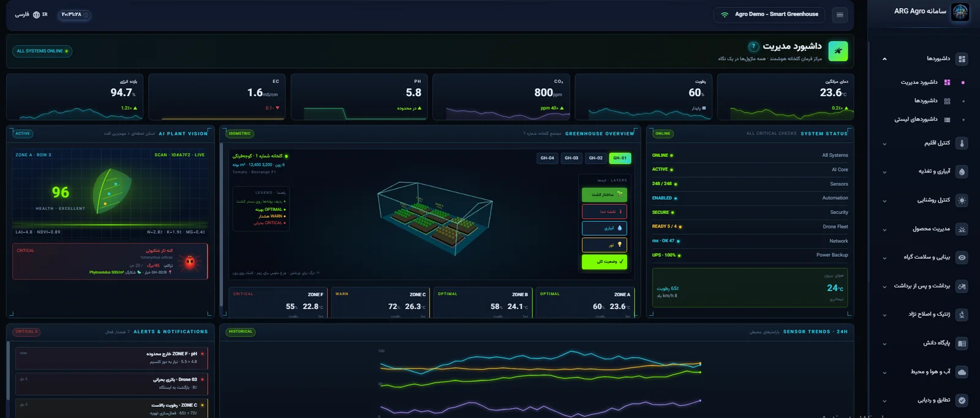Expand the lighting control section
This screenshot has width=980, height=418.
[884, 201]
